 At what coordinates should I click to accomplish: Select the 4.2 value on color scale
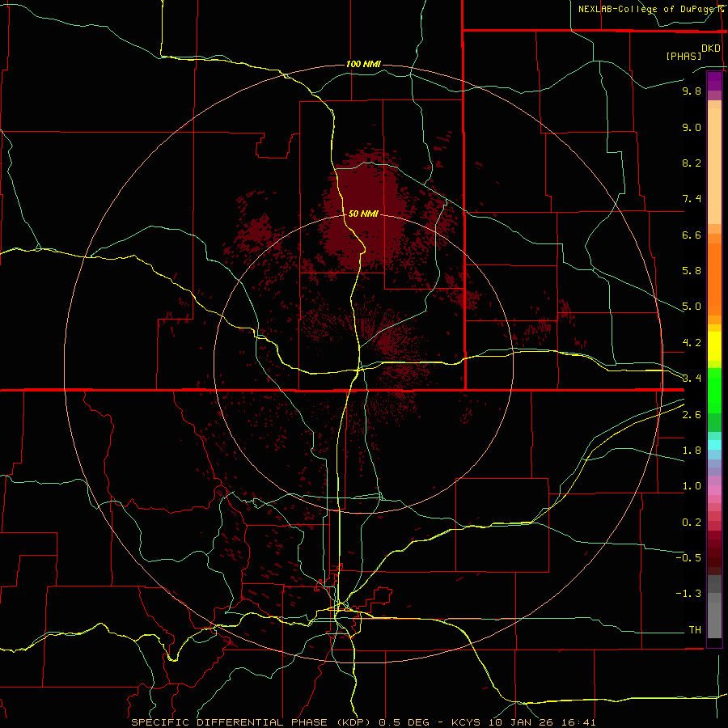coord(692,343)
